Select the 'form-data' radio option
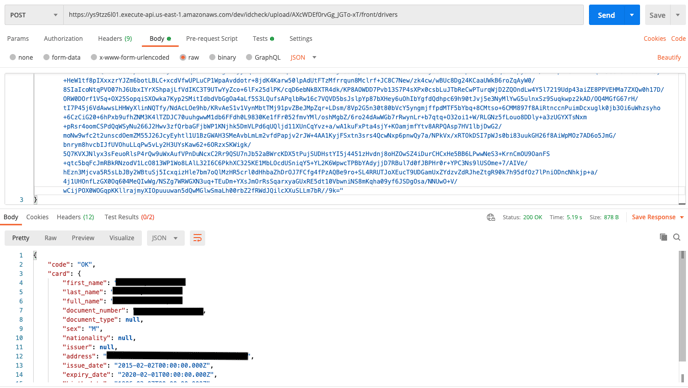This screenshot has width=688, height=388. 46,57
